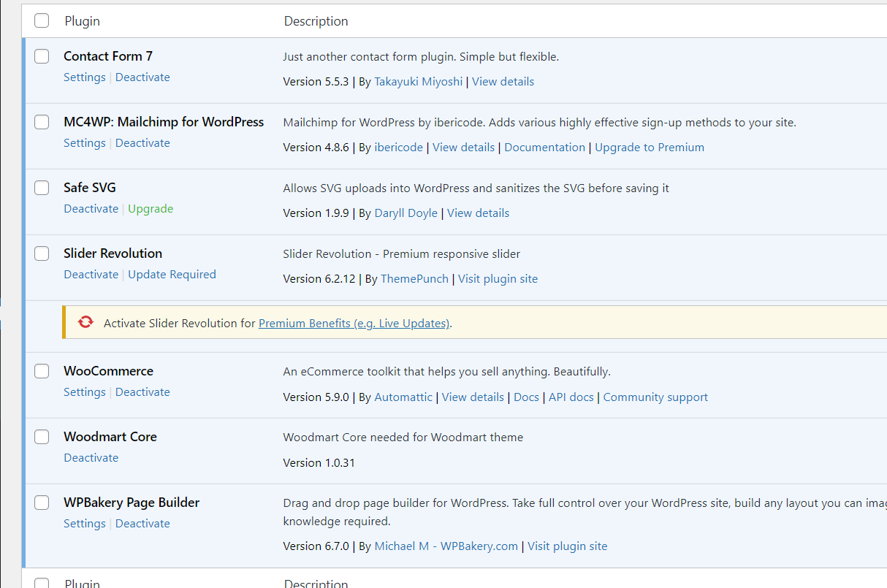Open MC4WP Mailchimp Settings
Viewport: 887px width, 588px height.
pyautogui.click(x=85, y=143)
